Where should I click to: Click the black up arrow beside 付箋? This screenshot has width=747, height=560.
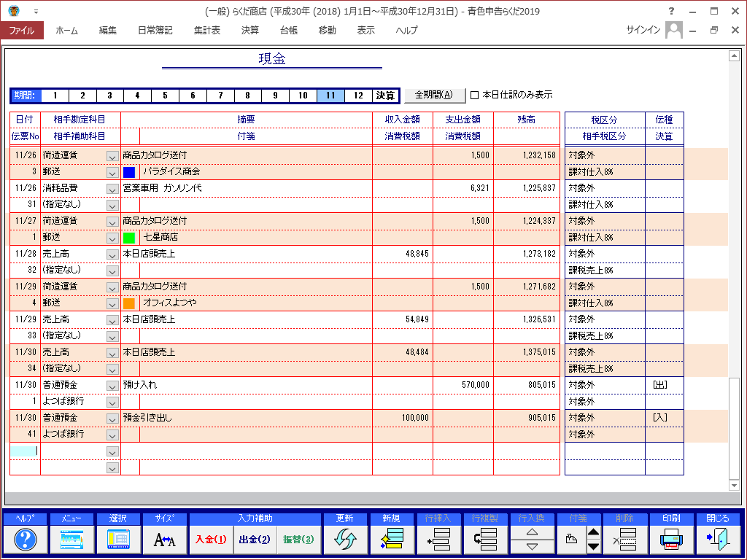click(x=593, y=532)
